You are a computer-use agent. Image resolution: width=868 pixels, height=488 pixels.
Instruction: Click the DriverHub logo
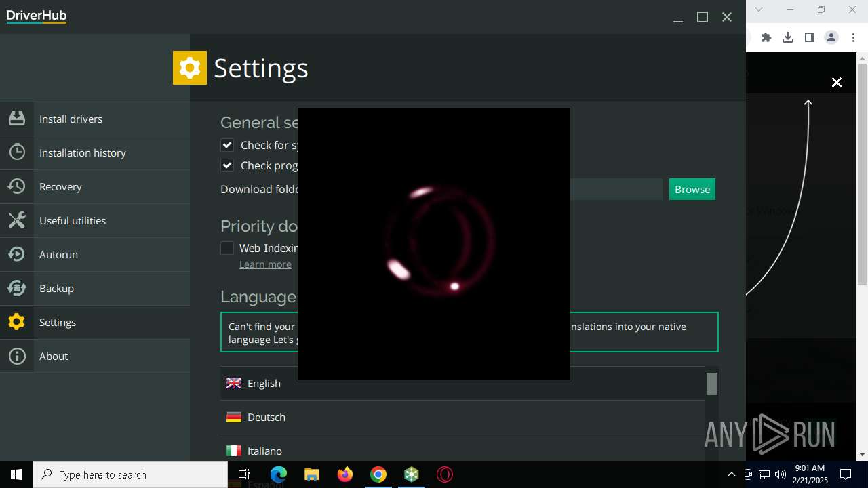click(37, 16)
